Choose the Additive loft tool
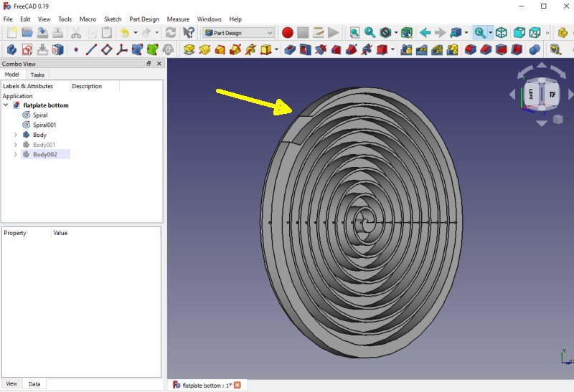The height and width of the screenshot is (392, 574). pos(220,49)
